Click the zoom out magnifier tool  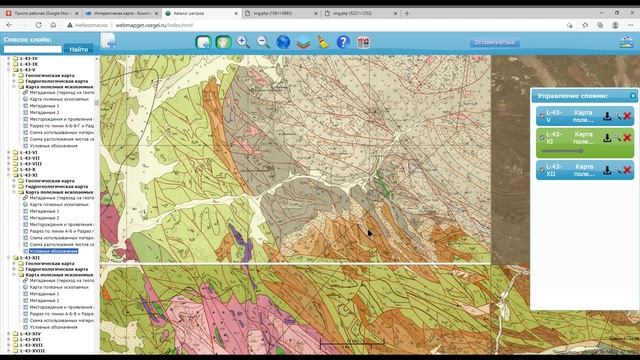[x=263, y=42]
